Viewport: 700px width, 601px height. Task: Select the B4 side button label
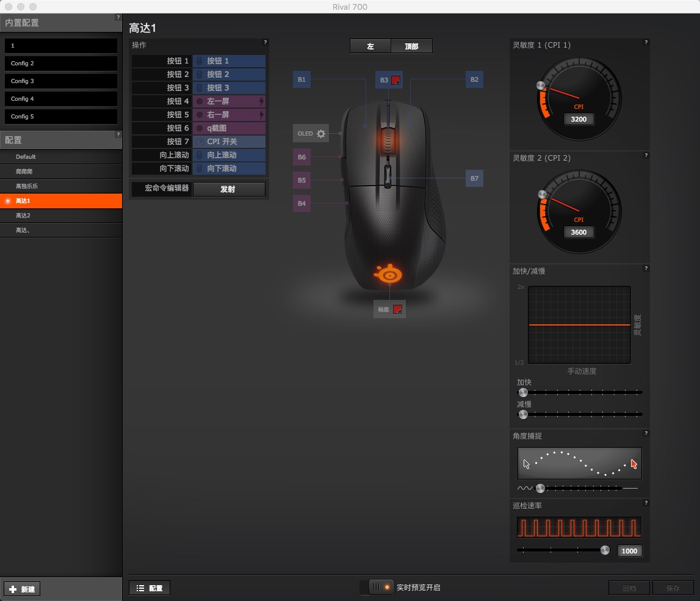[301, 203]
